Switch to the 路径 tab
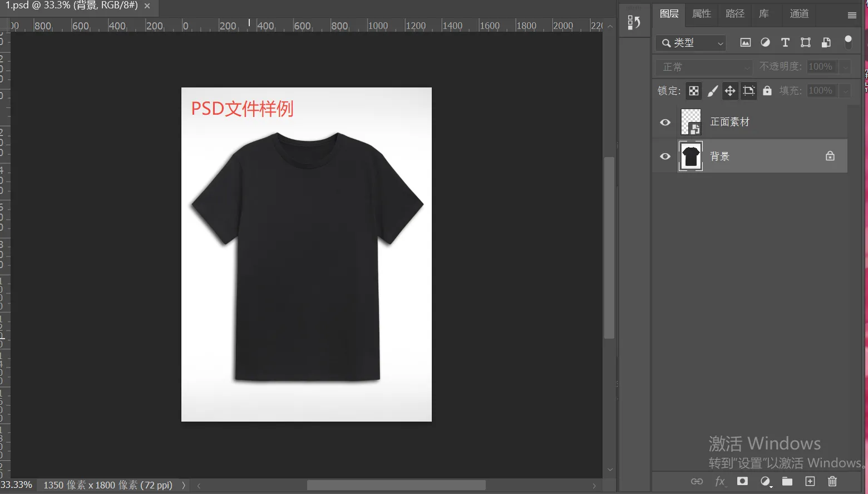 click(x=734, y=14)
